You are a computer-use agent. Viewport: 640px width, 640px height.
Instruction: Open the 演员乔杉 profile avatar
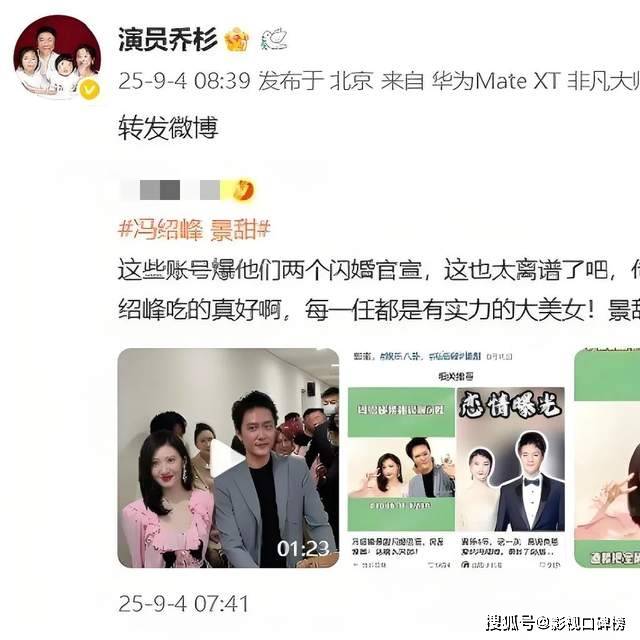click(x=57, y=57)
